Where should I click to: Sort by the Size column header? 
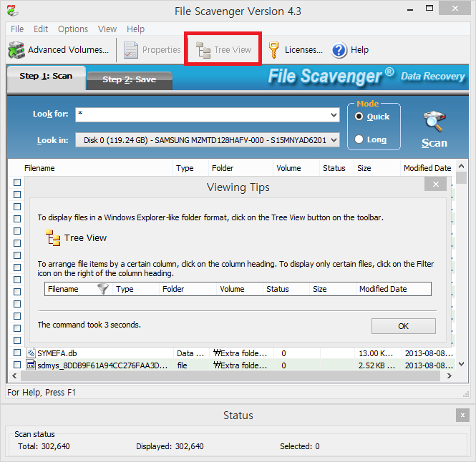point(377,168)
